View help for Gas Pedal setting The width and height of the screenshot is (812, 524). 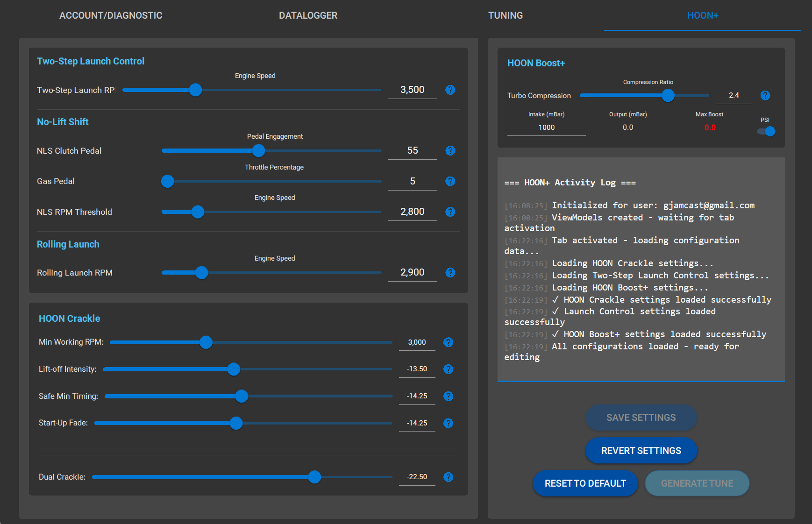(x=450, y=181)
